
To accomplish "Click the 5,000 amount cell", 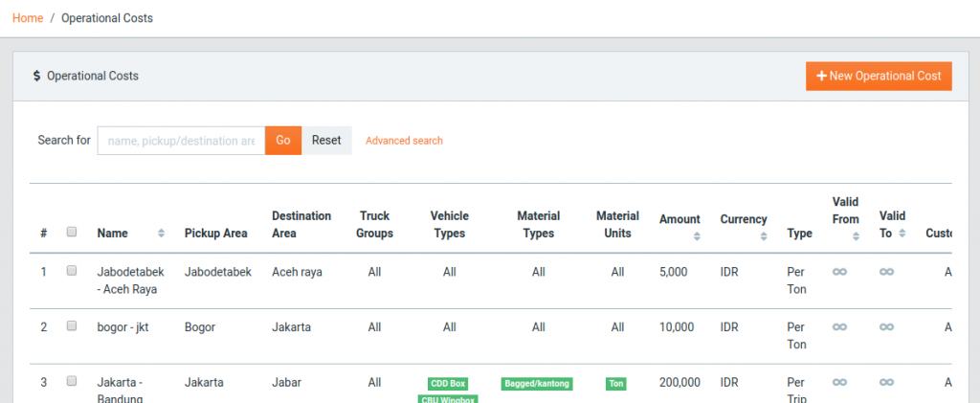I will (x=673, y=272).
